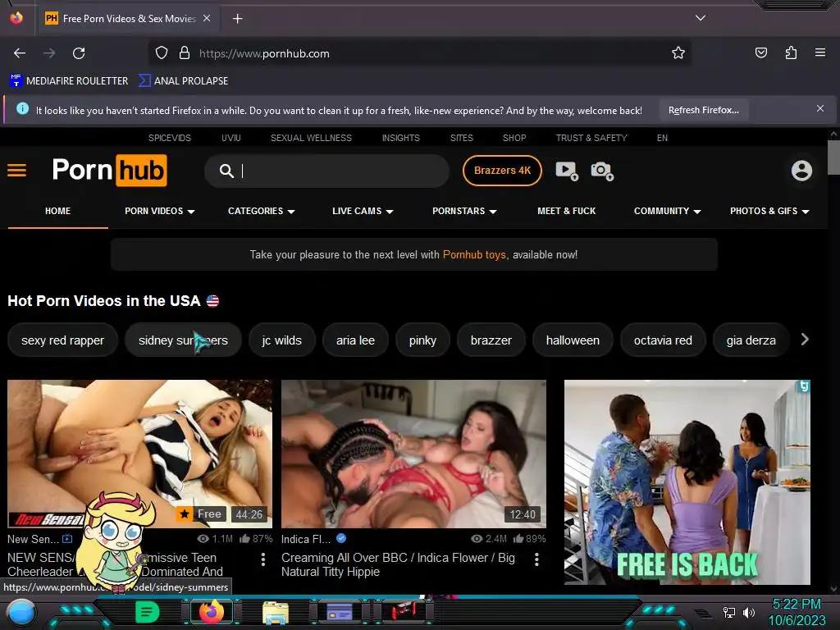Open the volume icon in system tray
The image size is (840, 630).
click(749, 612)
